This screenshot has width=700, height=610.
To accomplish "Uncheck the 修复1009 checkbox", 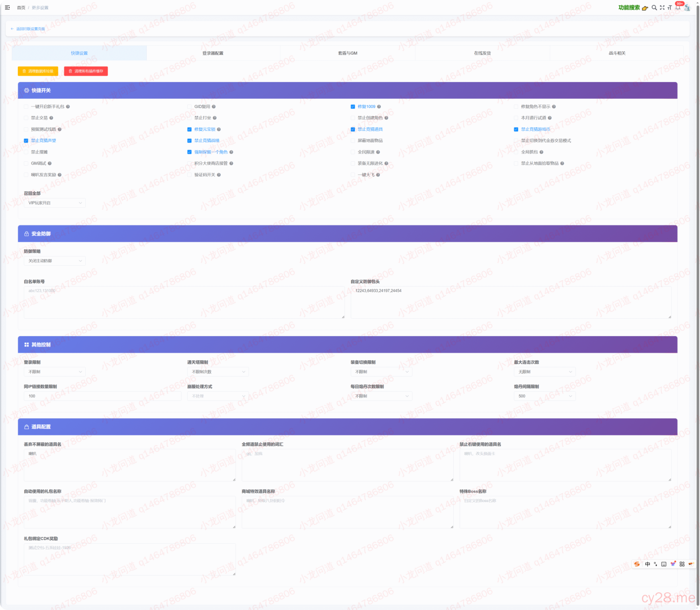I will point(353,107).
